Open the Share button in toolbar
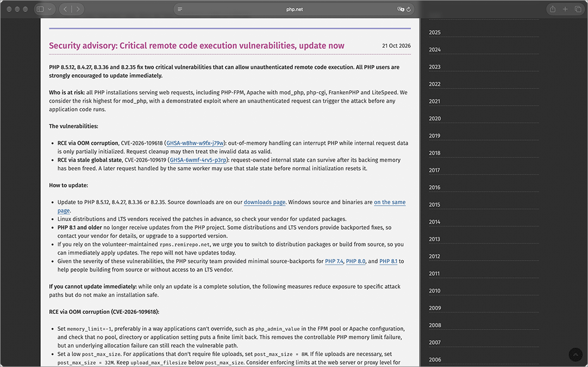The height and width of the screenshot is (367, 588). coord(552,9)
